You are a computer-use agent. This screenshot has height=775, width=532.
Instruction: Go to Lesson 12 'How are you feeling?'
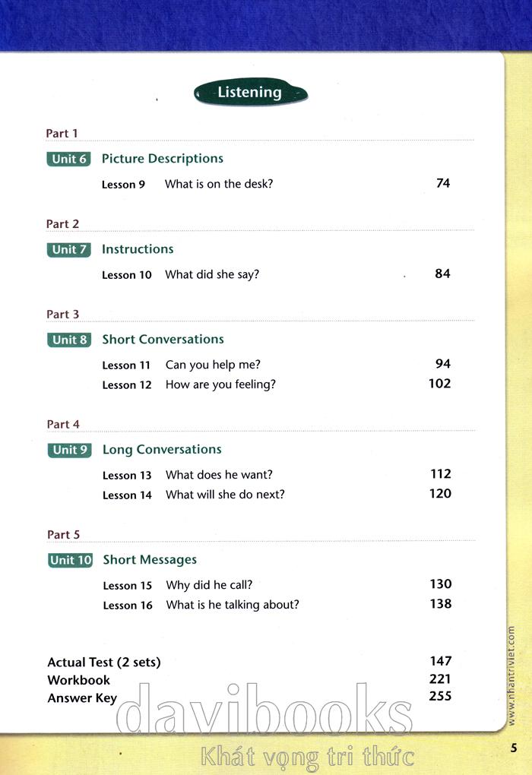coord(220,384)
